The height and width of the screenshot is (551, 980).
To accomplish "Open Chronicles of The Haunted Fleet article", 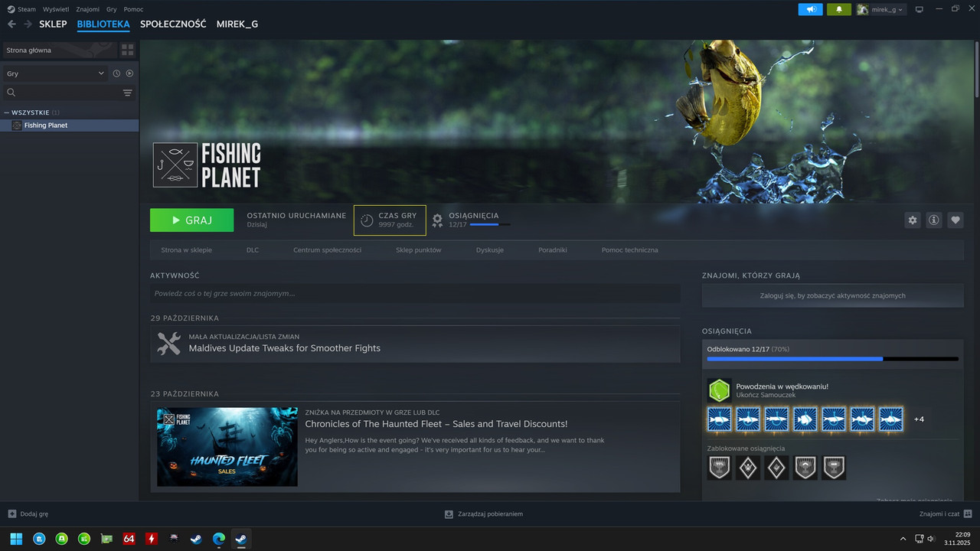I will pyautogui.click(x=436, y=424).
